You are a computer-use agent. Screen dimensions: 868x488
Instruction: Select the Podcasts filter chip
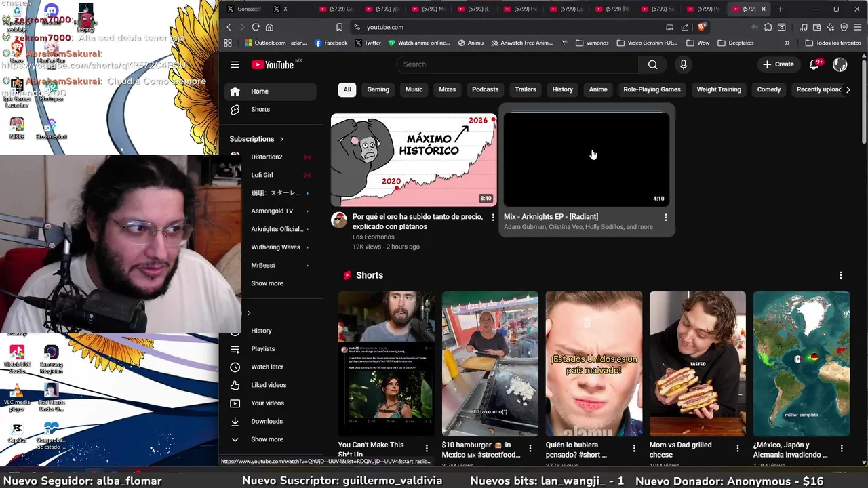point(485,89)
